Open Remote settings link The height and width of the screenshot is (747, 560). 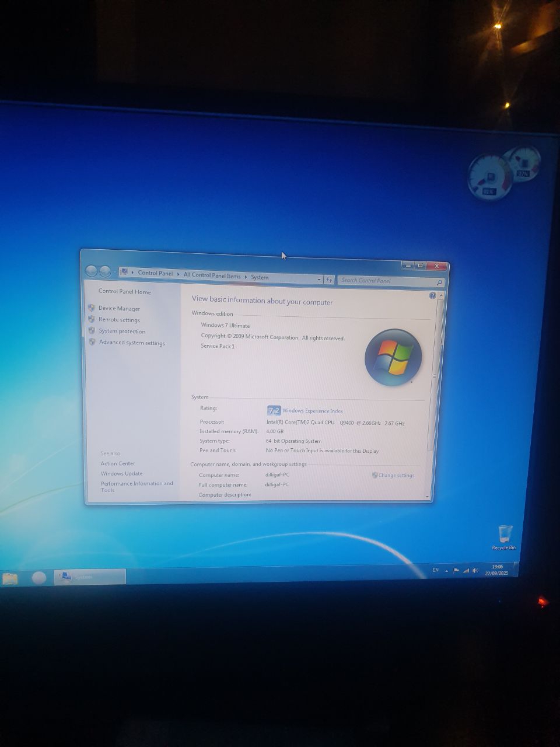coord(119,320)
